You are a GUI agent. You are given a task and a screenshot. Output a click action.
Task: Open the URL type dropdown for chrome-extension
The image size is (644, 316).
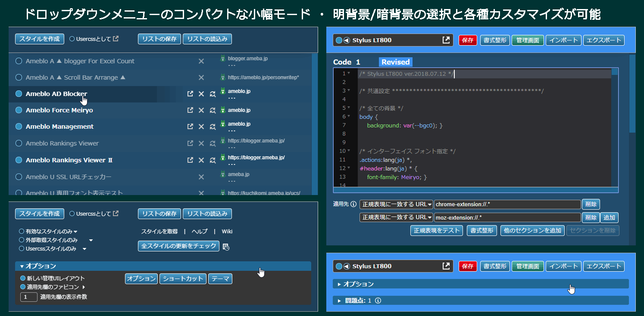click(396, 204)
